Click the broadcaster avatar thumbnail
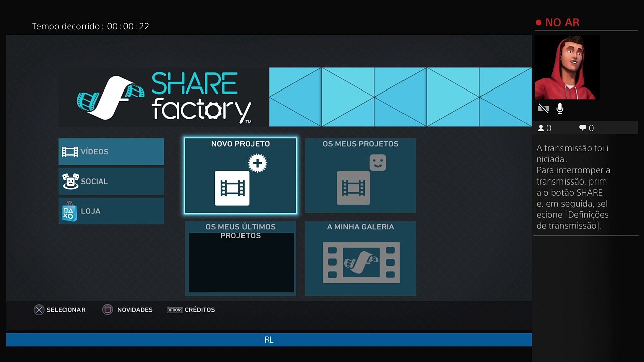 (567, 67)
